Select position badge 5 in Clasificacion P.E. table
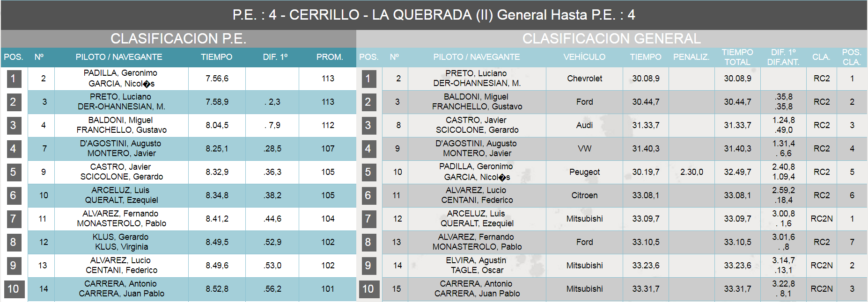Viewport: 868px width, 302px height. tap(14, 172)
